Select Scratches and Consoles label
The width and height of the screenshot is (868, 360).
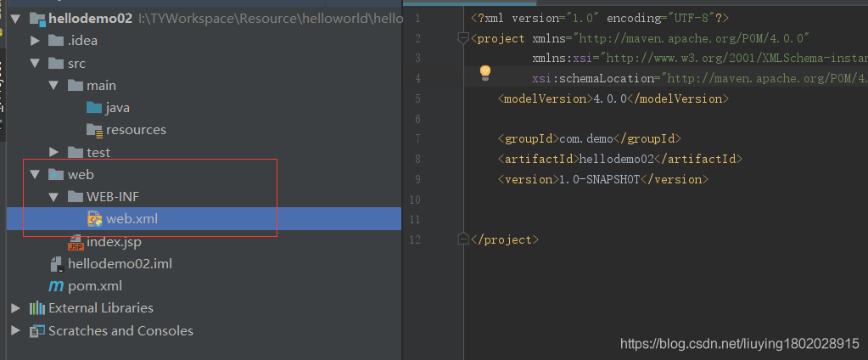click(120, 330)
